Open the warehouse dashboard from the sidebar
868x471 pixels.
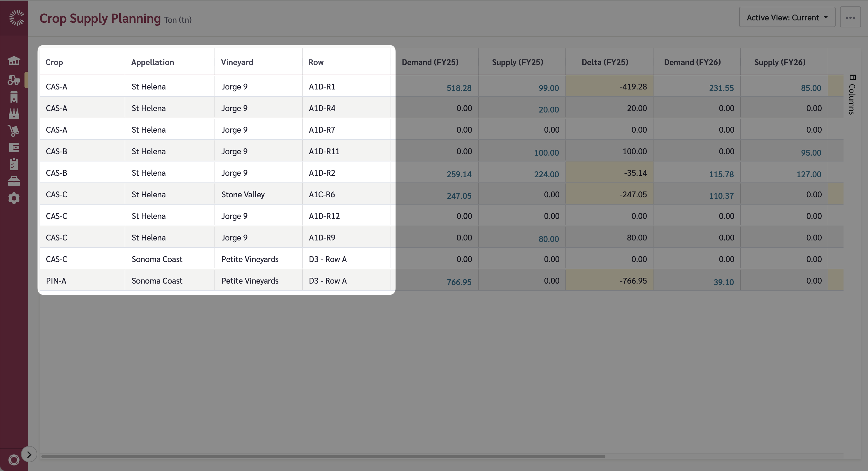click(x=14, y=61)
